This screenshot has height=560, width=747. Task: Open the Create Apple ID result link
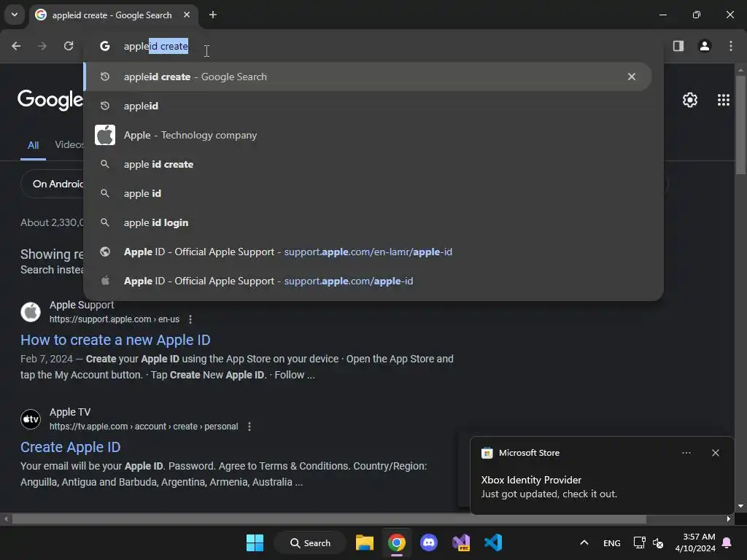click(x=71, y=447)
